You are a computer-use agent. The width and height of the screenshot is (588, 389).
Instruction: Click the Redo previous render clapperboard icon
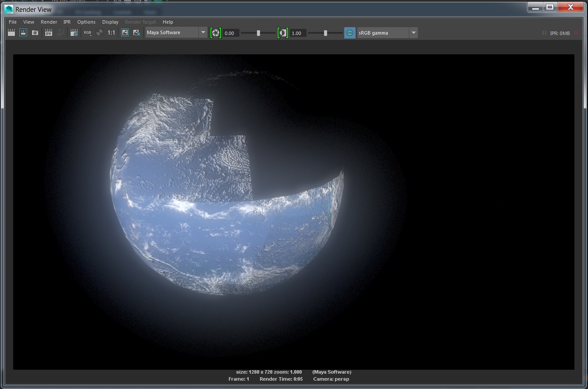click(11, 32)
